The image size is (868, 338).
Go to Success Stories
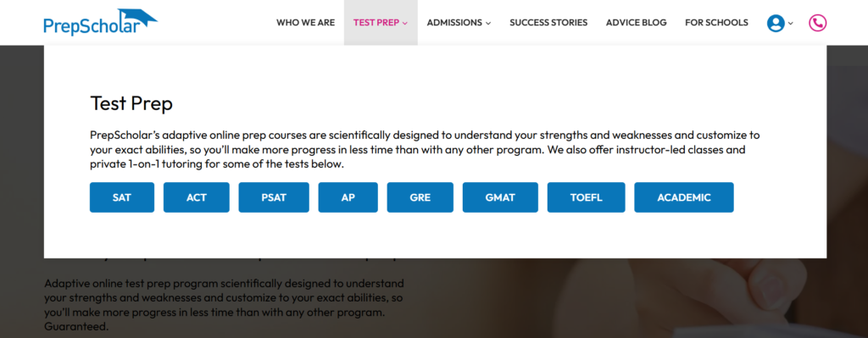(x=548, y=23)
